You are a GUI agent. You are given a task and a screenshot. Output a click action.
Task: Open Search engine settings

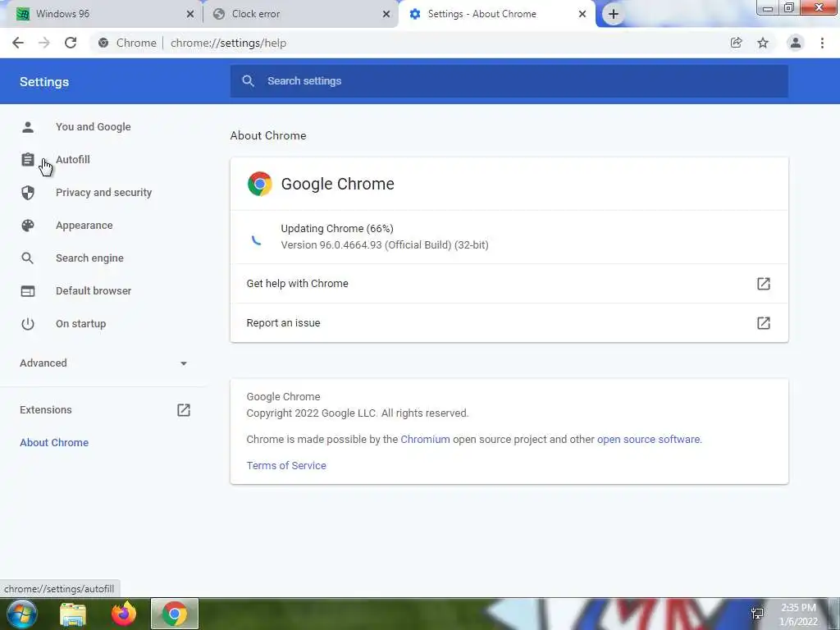click(89, 258)
